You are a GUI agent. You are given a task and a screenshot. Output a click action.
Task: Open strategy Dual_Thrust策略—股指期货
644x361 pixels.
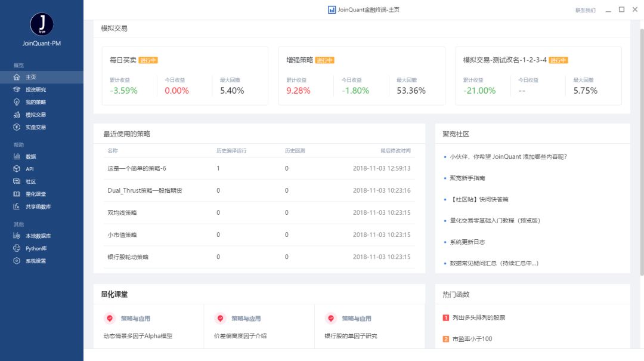click(144, 190)
